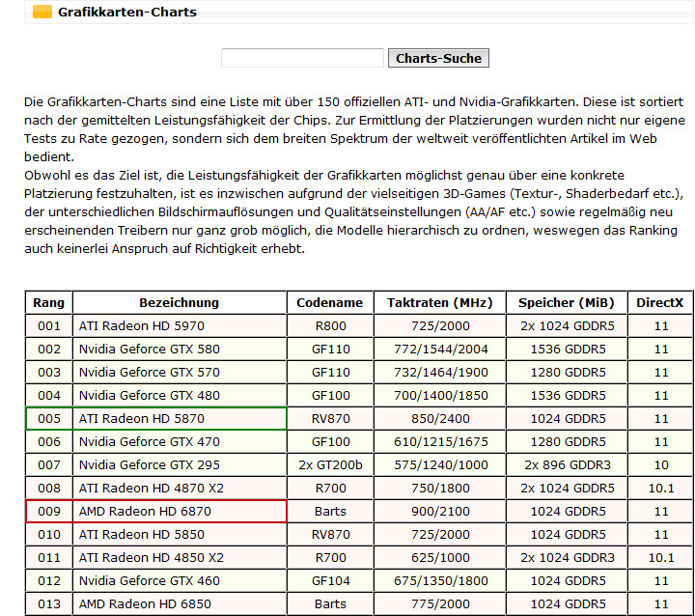Image resolution: width=695 pixels, height=616 pixels.
Task: Click the Rang column header
Action: click(x=49, y=302)
